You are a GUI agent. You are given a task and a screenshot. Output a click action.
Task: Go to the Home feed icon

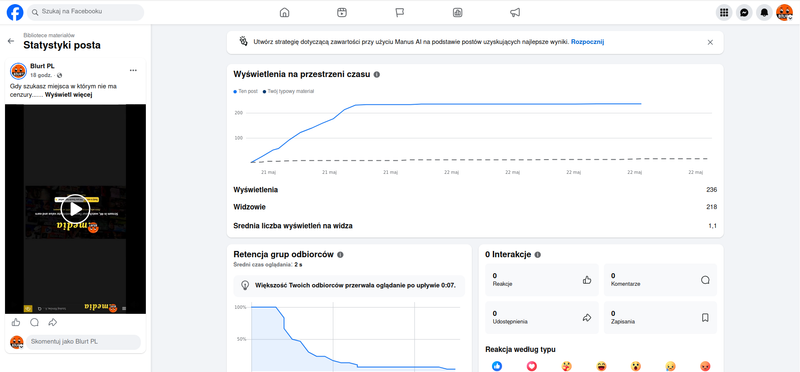tap(284, 13)
